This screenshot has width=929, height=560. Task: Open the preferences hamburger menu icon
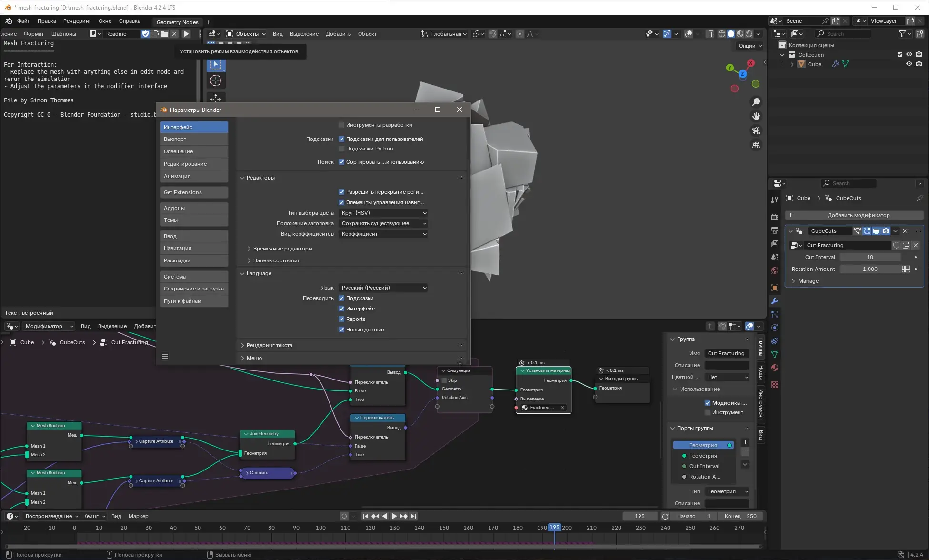click(165, 356)
